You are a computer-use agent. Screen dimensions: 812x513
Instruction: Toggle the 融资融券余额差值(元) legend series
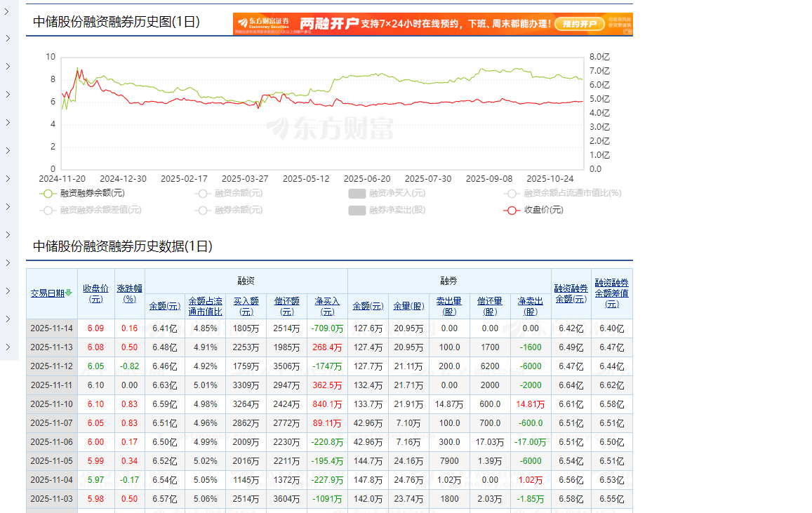click(x=91, y=210)
